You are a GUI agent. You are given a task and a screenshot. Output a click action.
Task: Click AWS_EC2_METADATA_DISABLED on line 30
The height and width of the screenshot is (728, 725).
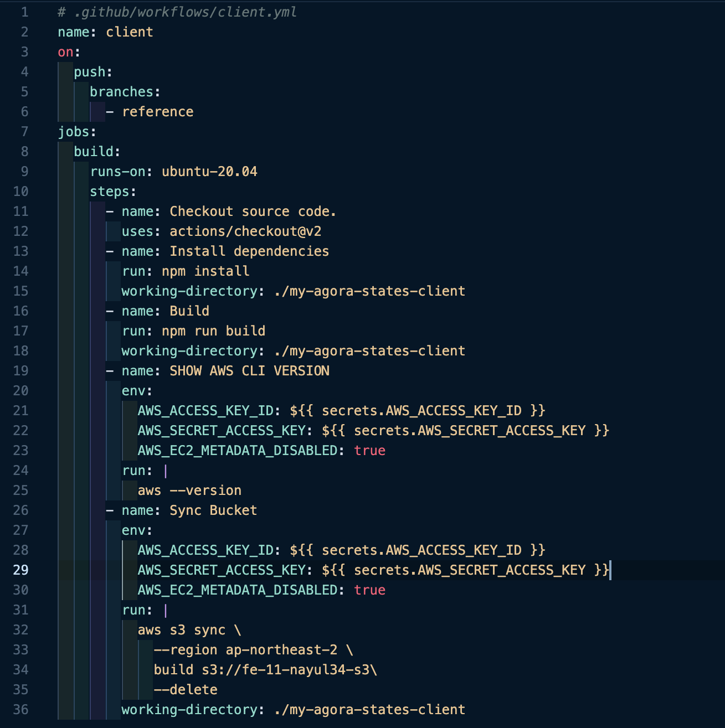click(x=238, y=590)
